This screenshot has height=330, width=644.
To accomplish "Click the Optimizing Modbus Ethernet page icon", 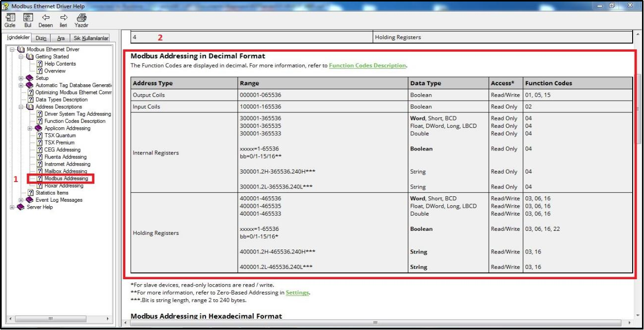I will pos(31,92).
